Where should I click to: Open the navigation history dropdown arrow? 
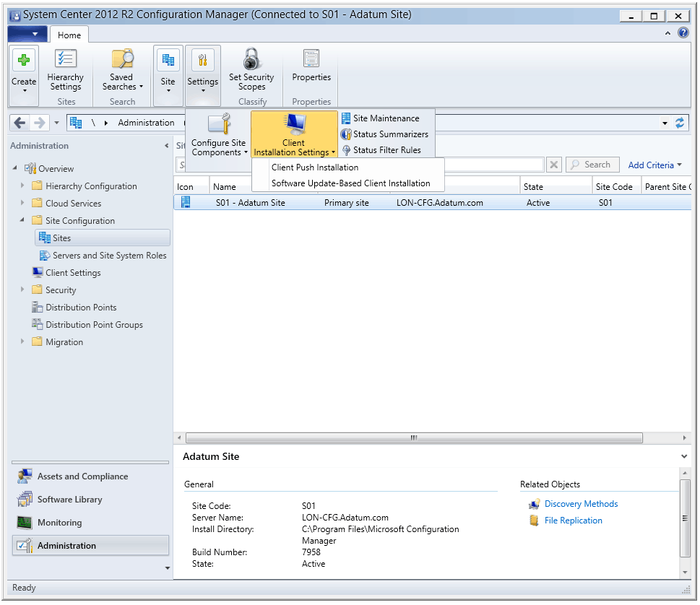click(x=56, y=123)
